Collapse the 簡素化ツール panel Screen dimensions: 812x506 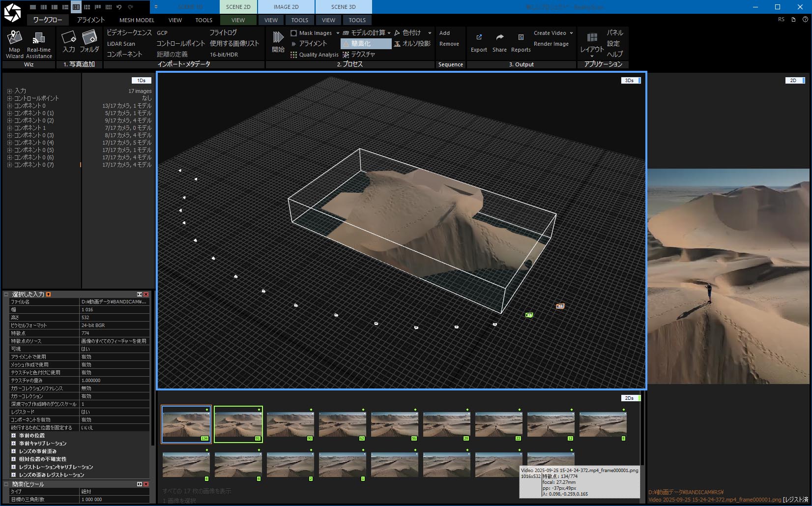pos(6,484)
